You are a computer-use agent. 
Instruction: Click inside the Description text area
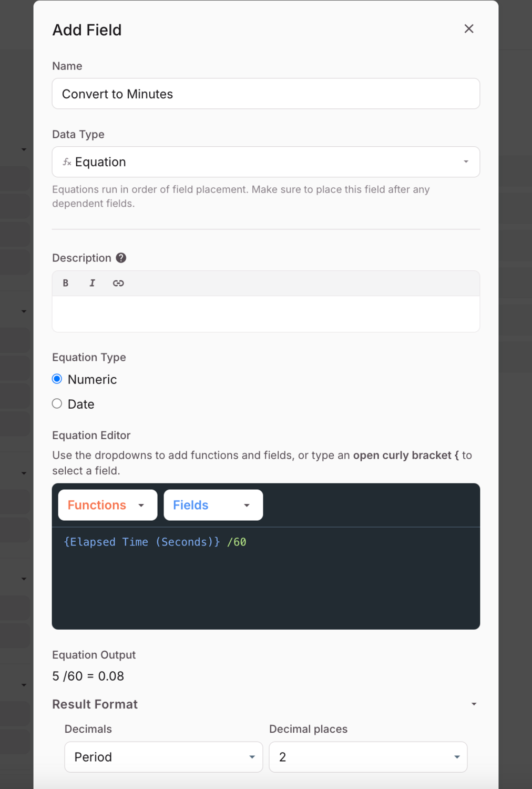coord(265,314)
